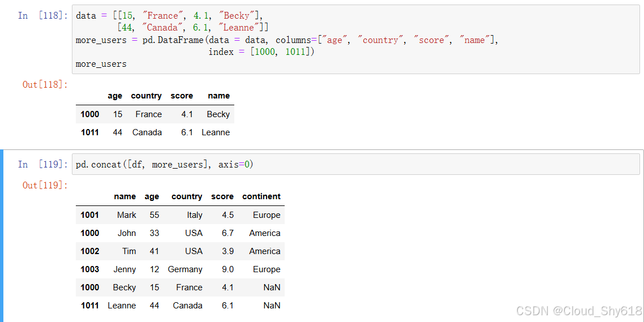Click NaN in the Becky row
This screenshot has width=644, height=322.
click(272, 287)
